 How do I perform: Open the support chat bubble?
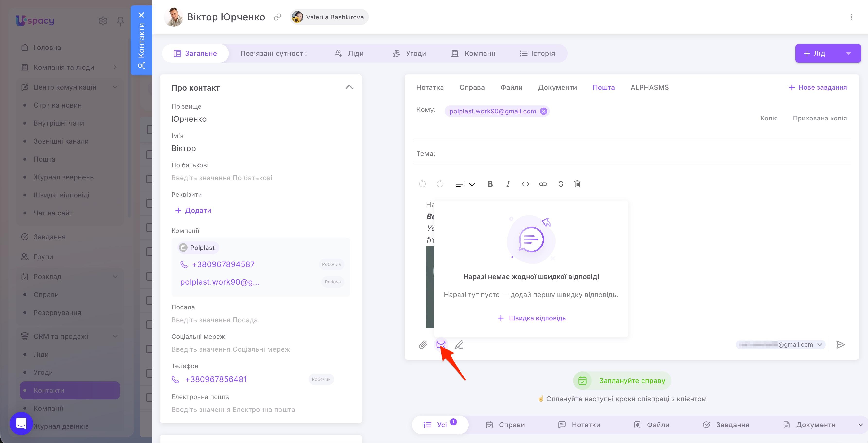point(21,424)
